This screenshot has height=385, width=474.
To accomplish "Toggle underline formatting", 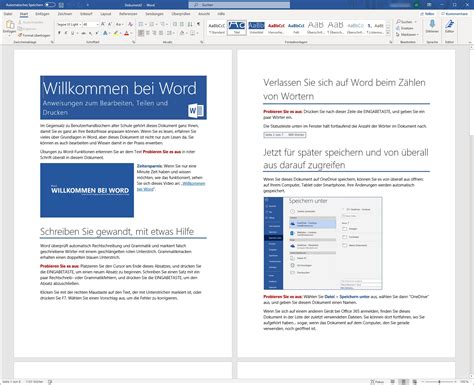I will tap(73, 33).
